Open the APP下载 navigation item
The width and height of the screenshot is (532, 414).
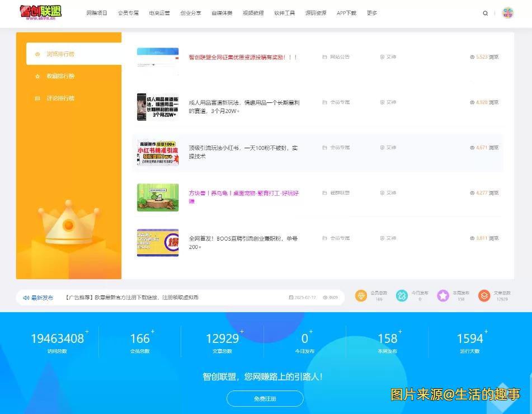pos(346,13)
